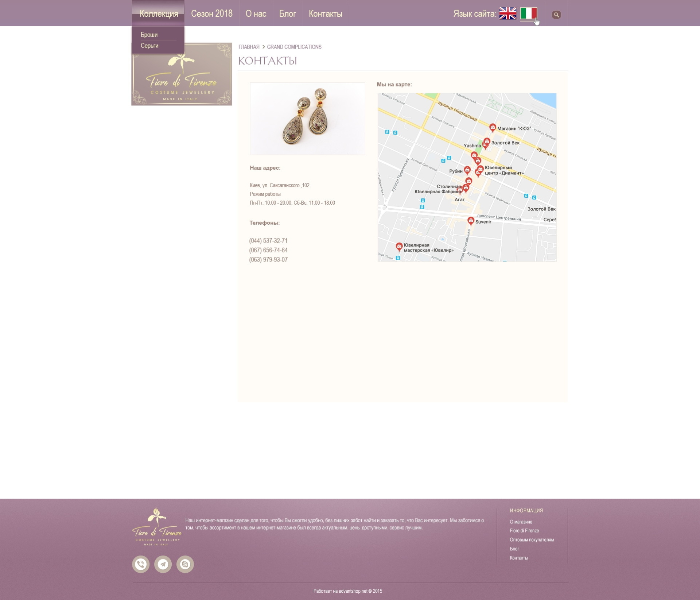Open the Сезон 2018 menu item
This screenshot has width=700, height=600.
click(211, 14)
